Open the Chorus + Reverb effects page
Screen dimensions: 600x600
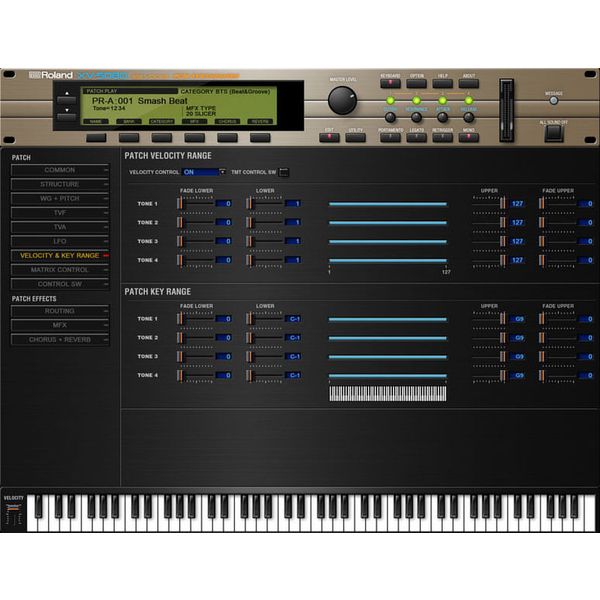pos(60,339)
